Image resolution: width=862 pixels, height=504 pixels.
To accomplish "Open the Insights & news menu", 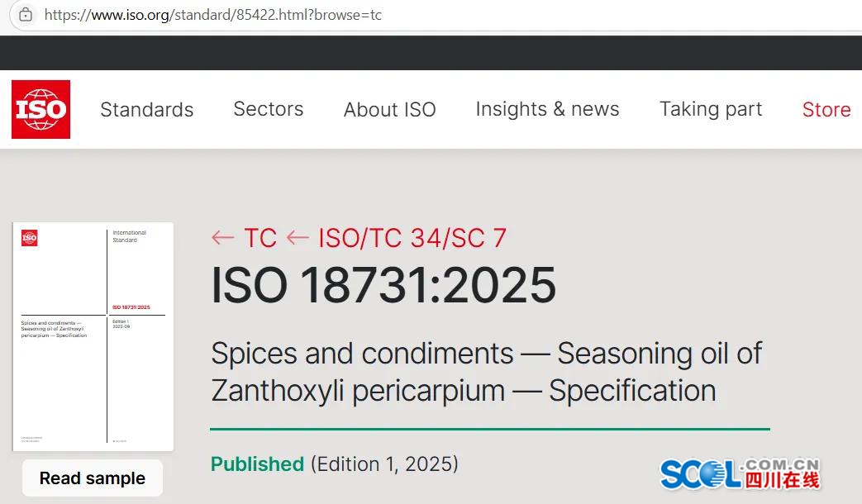I will (547, 110).
